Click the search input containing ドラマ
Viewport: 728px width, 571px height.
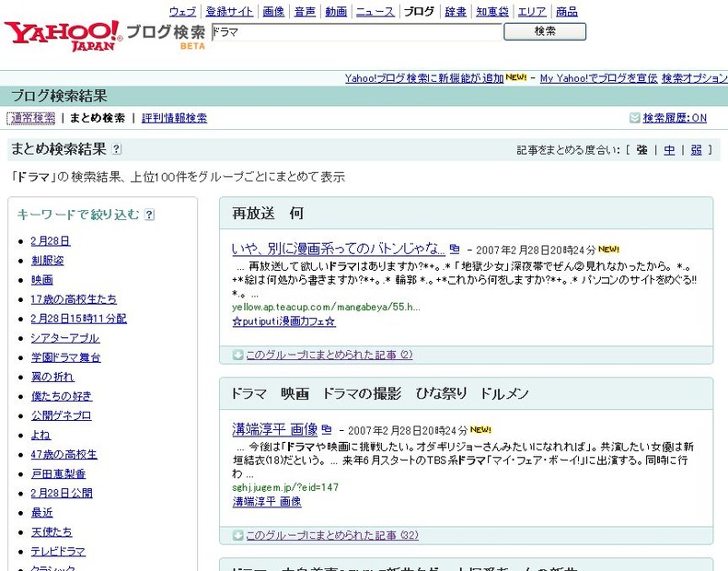point(355,31)
